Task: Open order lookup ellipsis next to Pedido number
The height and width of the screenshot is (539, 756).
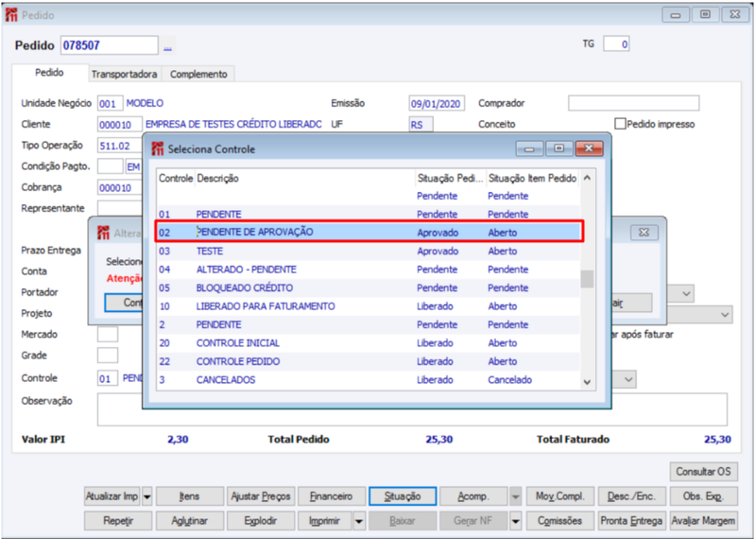Action: [x=167, y=46]
